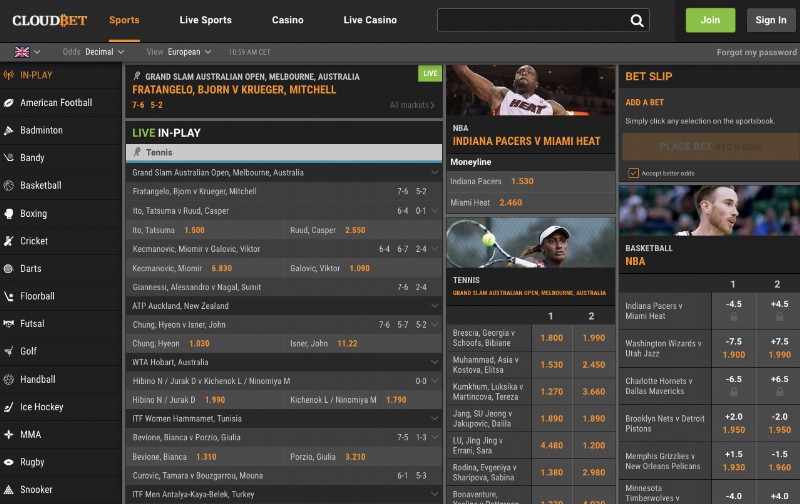Click the American Football icon
Screen dimensions: 800x504
coord(9,103)
